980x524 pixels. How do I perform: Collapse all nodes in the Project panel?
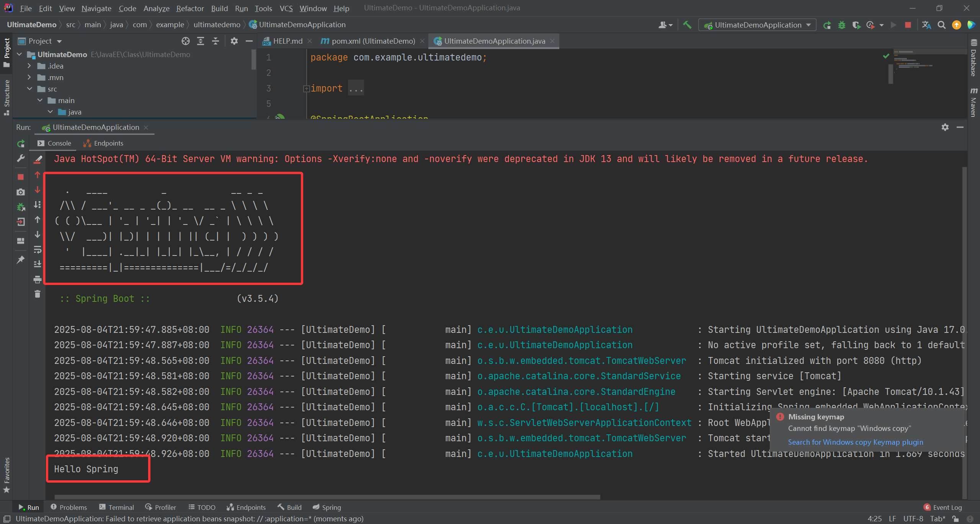[x=216, y=41]
